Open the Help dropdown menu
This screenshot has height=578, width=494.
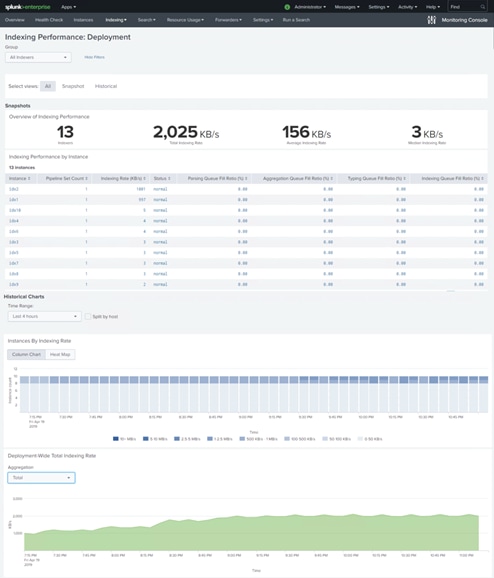(x=433, y=7)
